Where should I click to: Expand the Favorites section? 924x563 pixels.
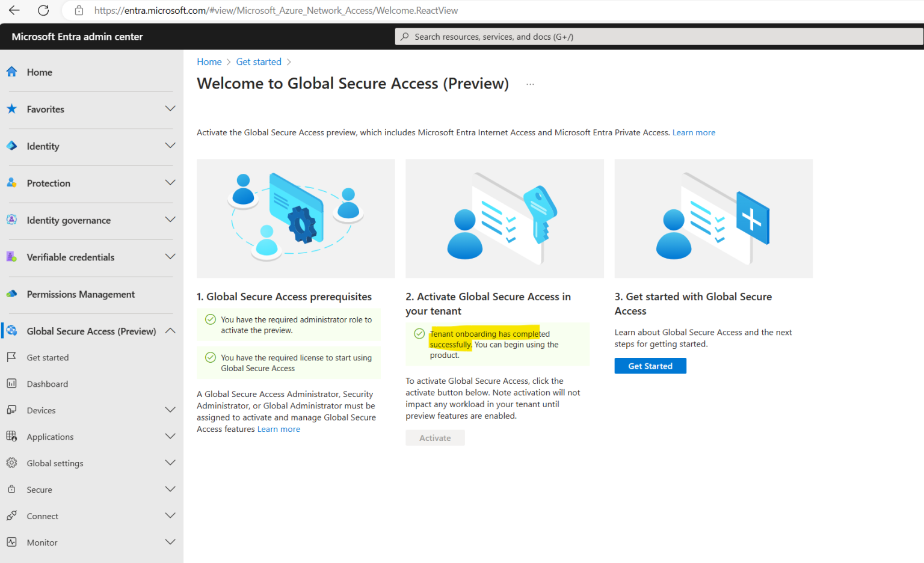click(170, 109)
